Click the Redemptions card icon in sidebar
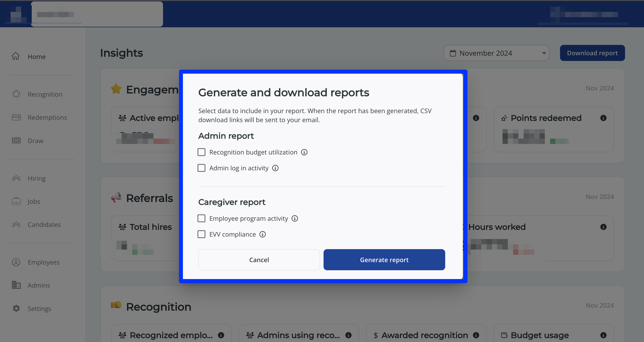644x342 pixels. coord(16,117)
